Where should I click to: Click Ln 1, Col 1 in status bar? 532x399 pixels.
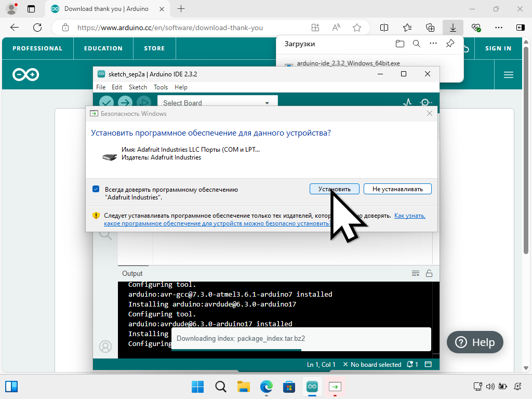click(x=321, y=364)
